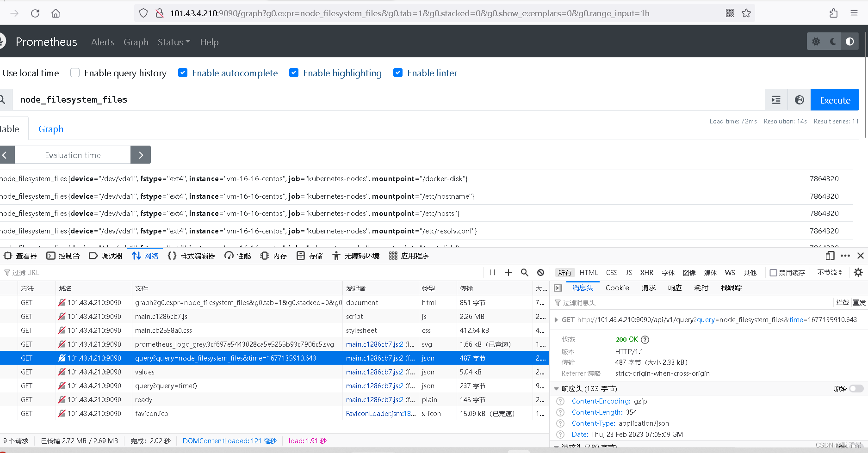The width and height of the screenshot is (868, 453).
Task: Focus the Evaluation time field
Action: 73,155
